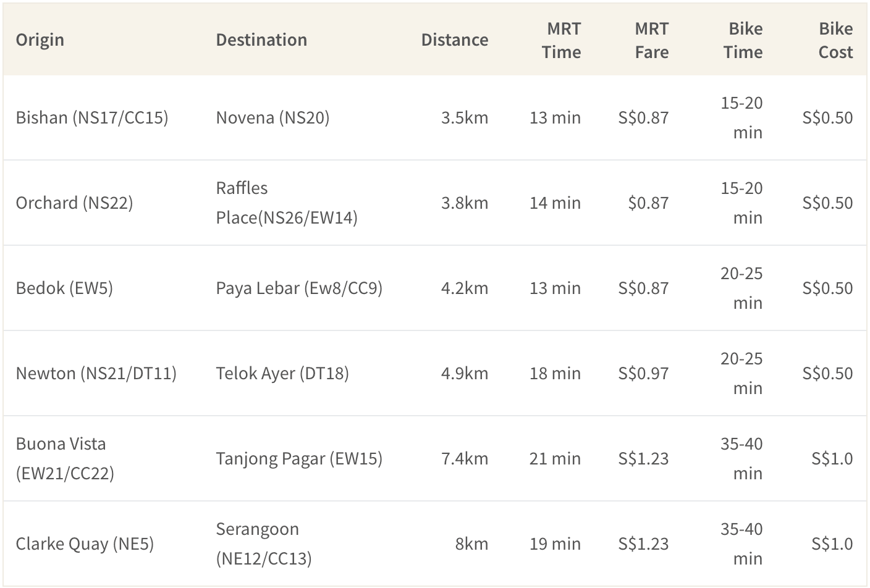
Task: Click the 3.8km distance value
Action: pos(465,203)
